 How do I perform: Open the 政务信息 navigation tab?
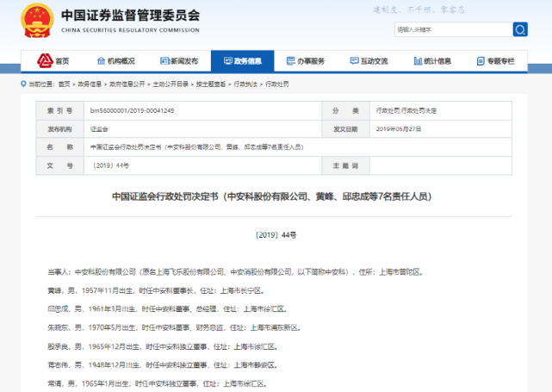click(x=248, y=61)
